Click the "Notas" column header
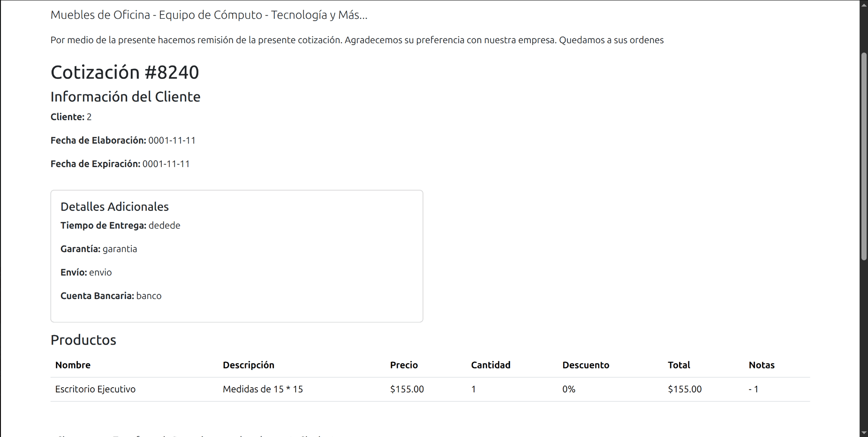Viewport: 868px width, 437px height. tap(761, 365)
